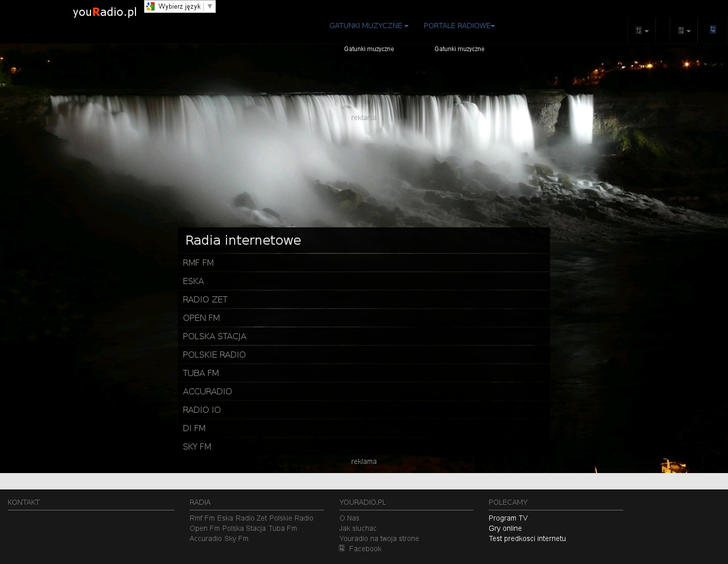Screen dimensions: 728x564
Task: Select DI FM from the radio list
Action: [x=194, y=428]
